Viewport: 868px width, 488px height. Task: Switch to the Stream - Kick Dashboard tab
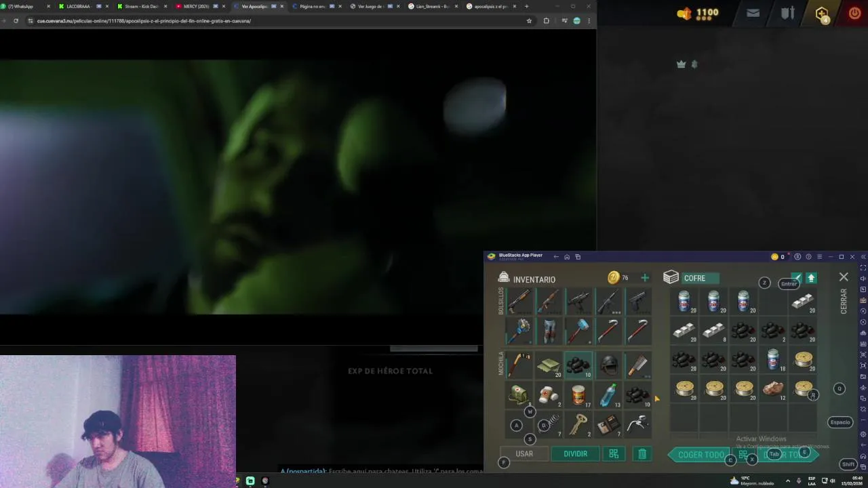[141, 6]
